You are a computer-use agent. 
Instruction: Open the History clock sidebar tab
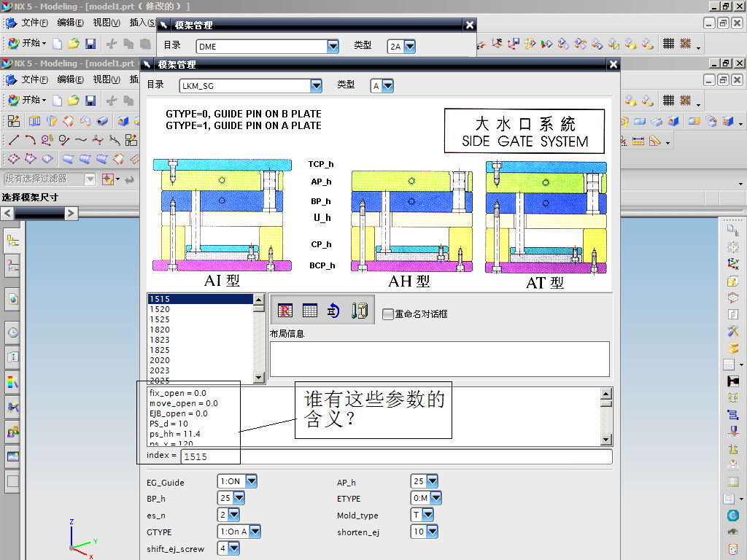point(13,332)
